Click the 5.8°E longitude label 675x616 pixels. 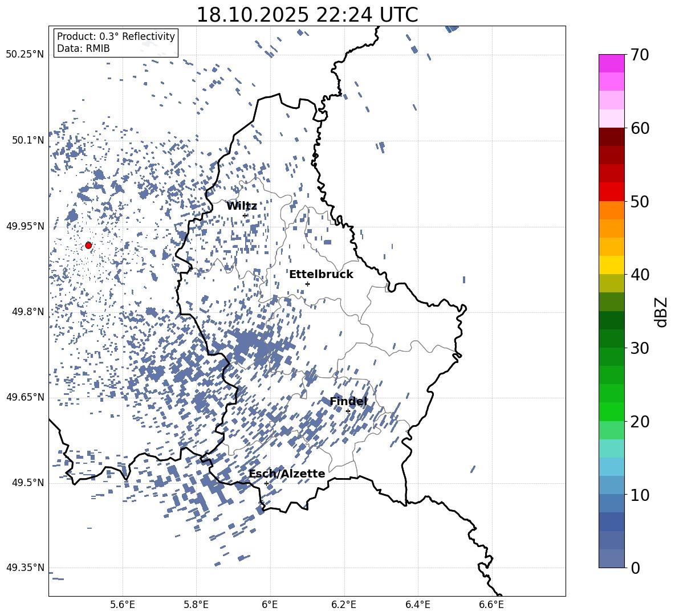click(196, 605)
